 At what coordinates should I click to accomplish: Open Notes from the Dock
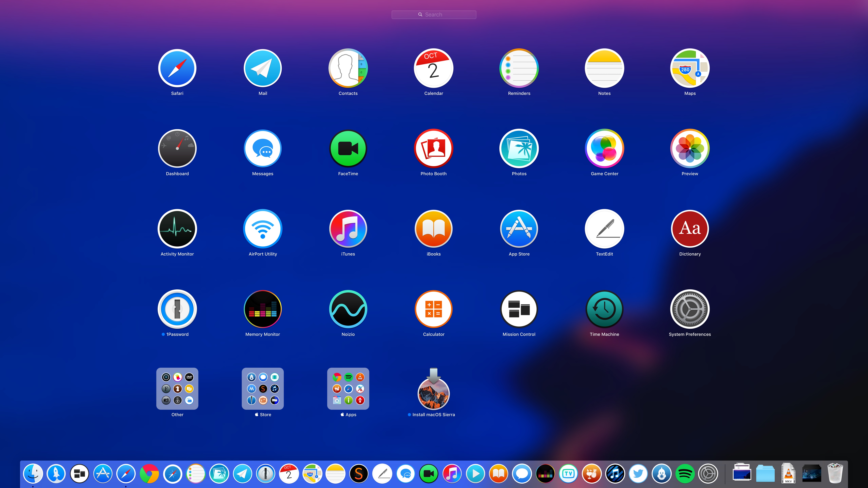(336, 474)
